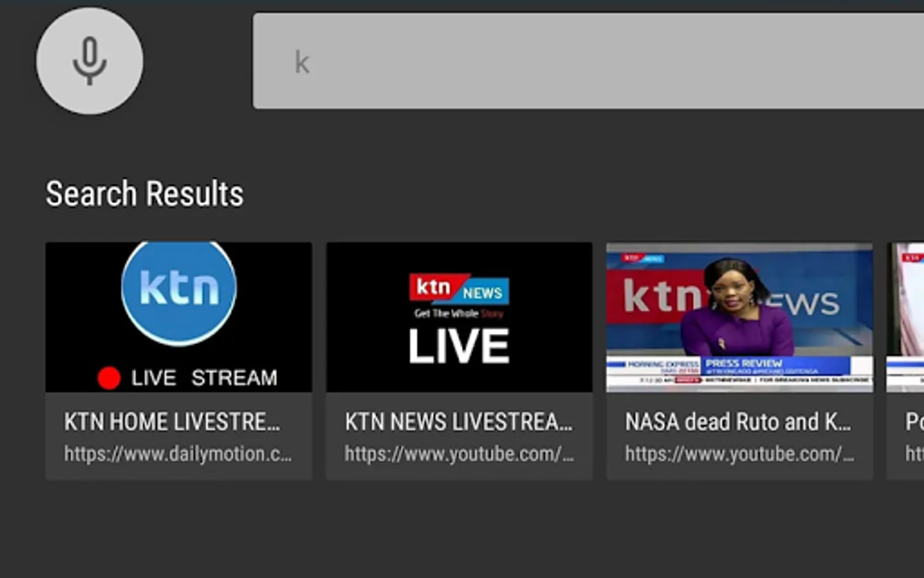
Task: Click the youtube URL under KTN NEWS LIVESTREAM
Action: click(459, 454)
